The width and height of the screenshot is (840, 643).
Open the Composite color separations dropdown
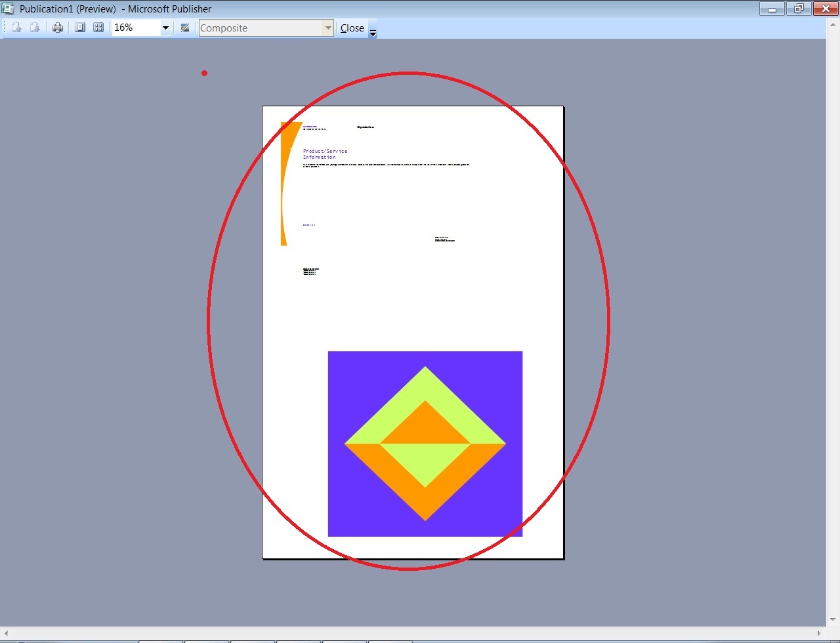tap(327, 28)
